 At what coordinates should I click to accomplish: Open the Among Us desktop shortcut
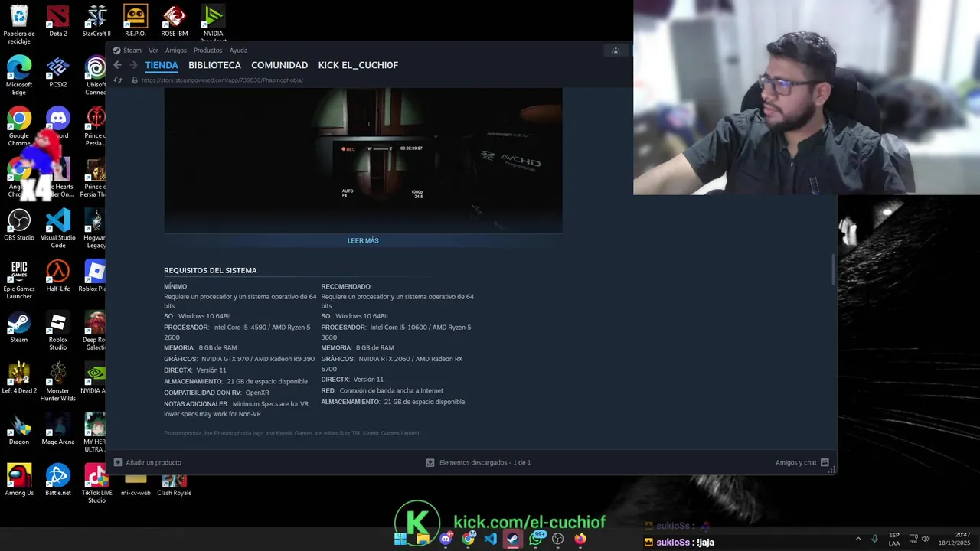click(19, 481)
